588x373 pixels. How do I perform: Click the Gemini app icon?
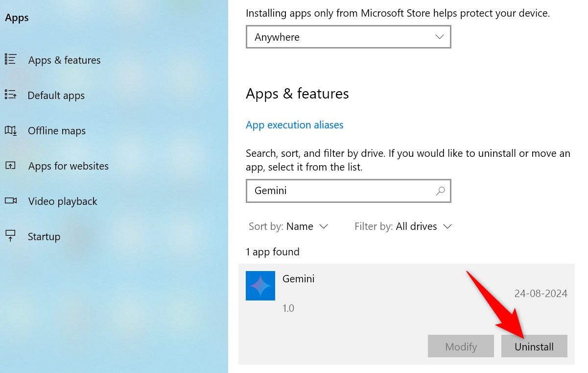point(260,285)
